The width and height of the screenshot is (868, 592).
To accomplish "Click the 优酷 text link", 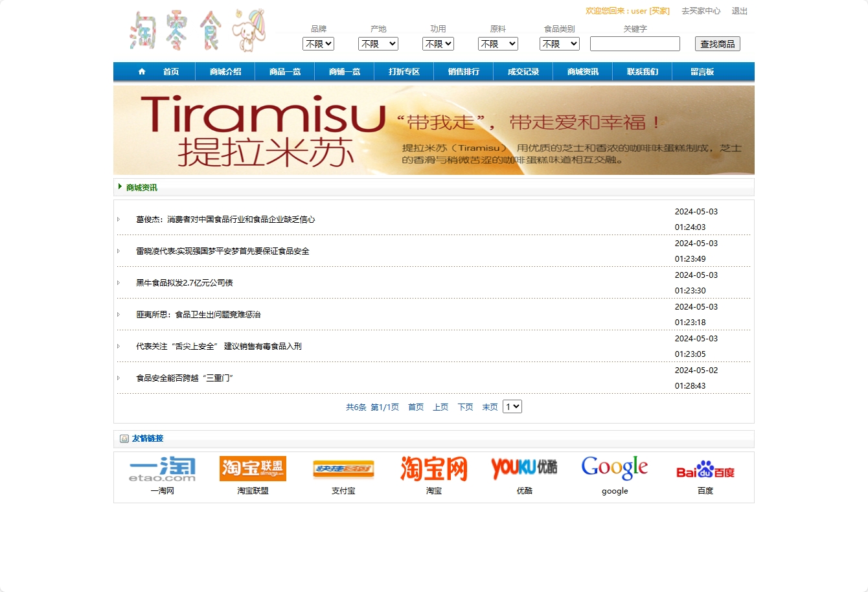I will click(x=524, y=491).
